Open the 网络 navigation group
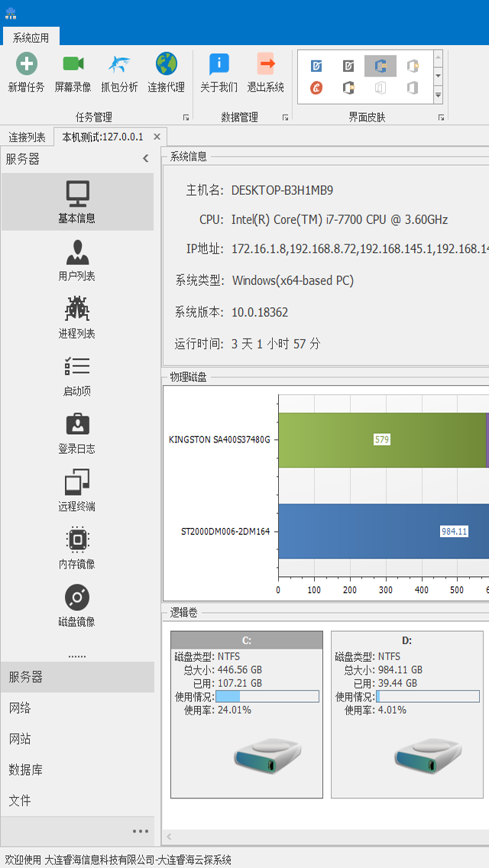 20,708
